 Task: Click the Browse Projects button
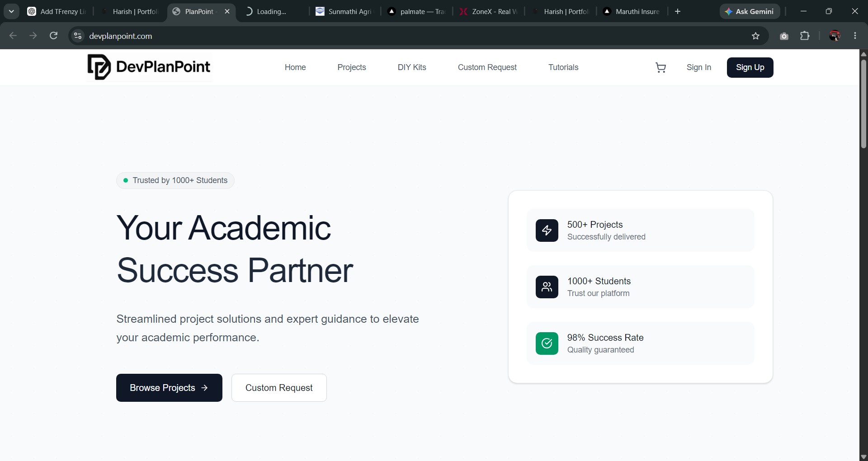click(x=169, y=388)
